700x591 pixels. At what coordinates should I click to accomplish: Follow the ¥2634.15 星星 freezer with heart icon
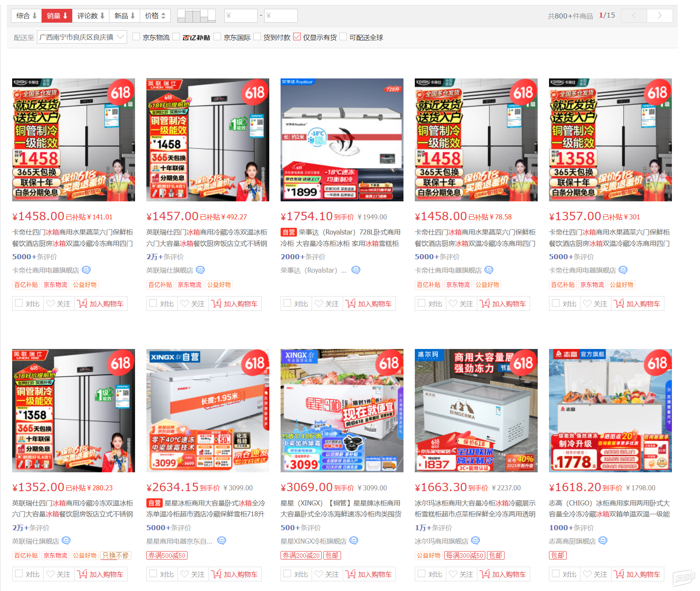185,574
